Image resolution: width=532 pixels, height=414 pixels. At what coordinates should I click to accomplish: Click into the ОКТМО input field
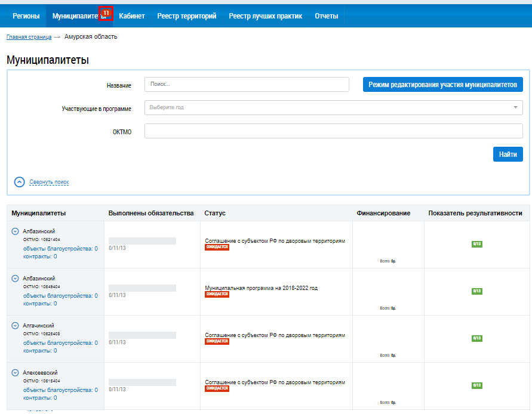(333, 131)
